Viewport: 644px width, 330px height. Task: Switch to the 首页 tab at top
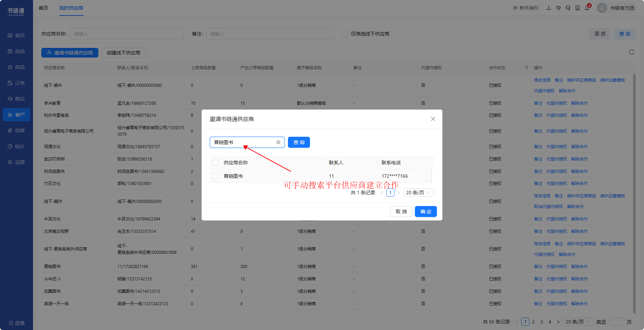43,8
